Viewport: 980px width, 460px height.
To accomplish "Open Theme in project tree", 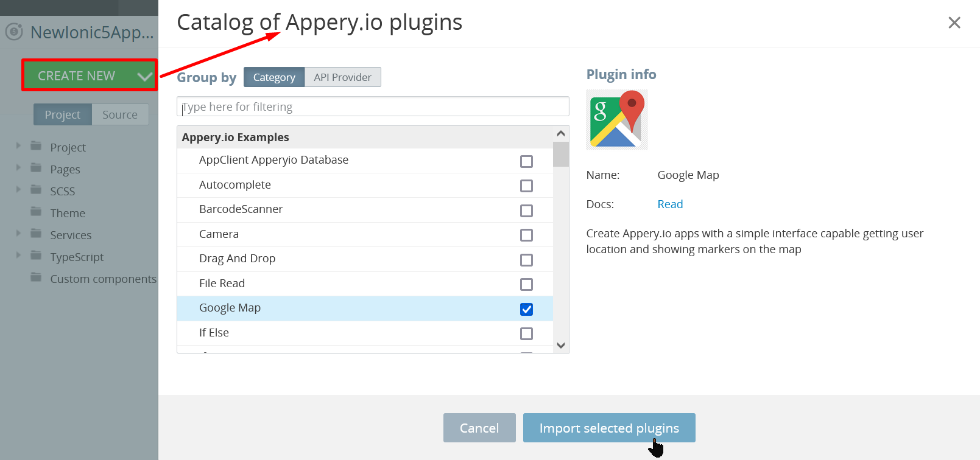I will 68,213.
